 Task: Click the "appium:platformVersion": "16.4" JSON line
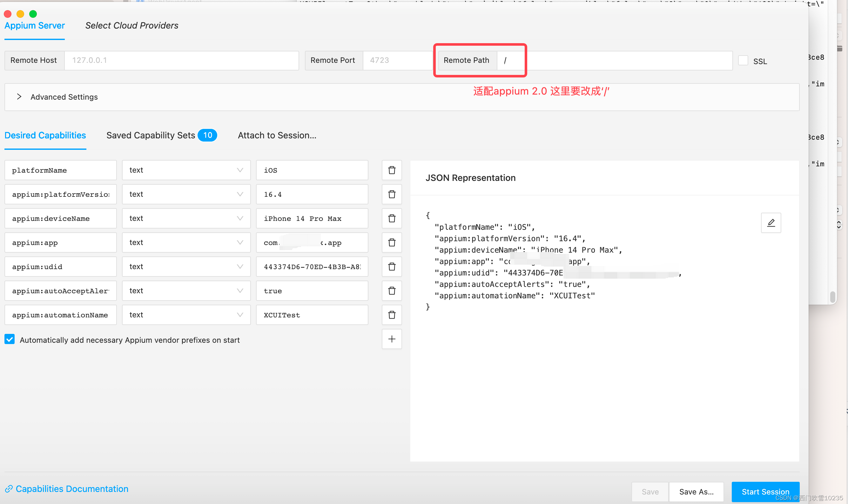pyautogui.click(x=510, y=238)
